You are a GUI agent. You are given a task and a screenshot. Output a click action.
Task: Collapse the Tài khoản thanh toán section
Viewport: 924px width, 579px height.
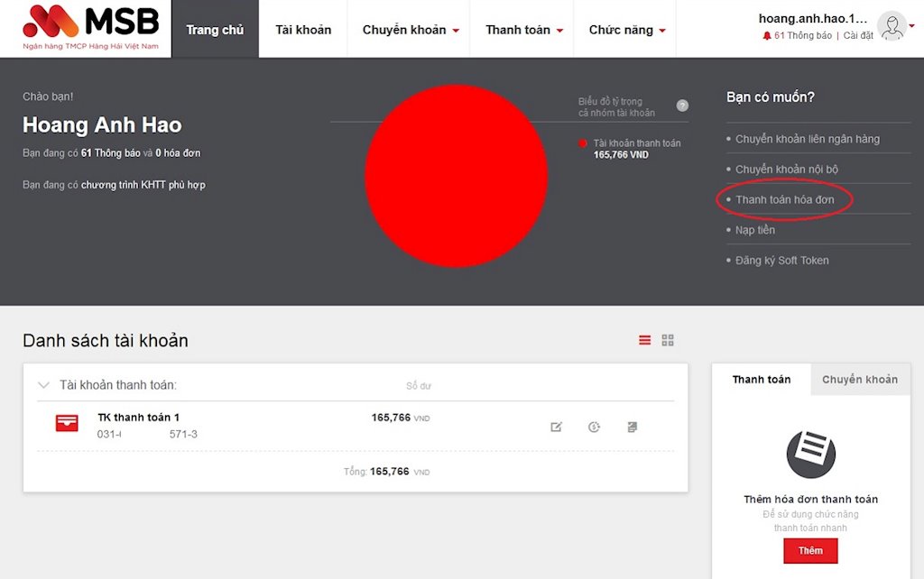point(43,385)
